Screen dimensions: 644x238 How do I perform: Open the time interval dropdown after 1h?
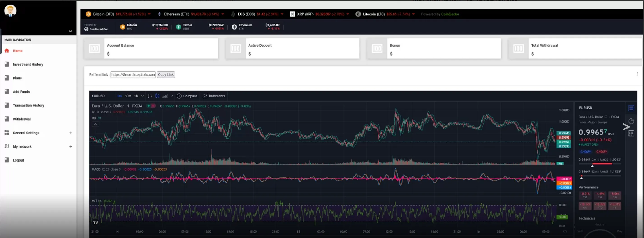click(x=143, y=96)
